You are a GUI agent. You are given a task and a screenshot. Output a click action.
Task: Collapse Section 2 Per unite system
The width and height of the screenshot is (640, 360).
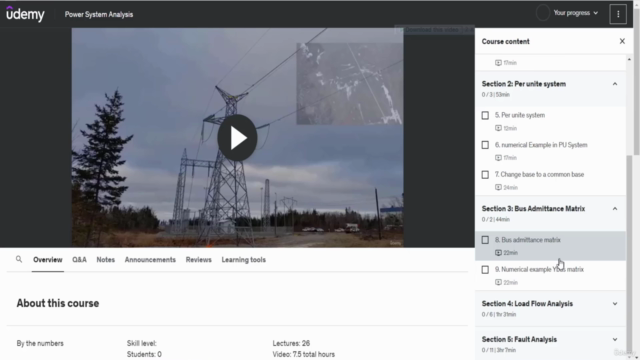(x=615, y=84)
